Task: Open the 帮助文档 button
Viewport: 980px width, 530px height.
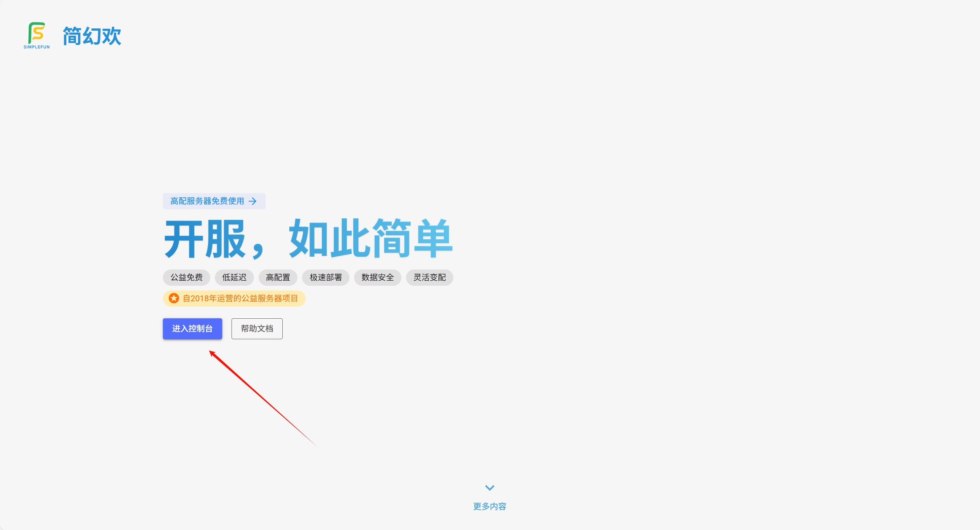Action: [x=257, y=328]
